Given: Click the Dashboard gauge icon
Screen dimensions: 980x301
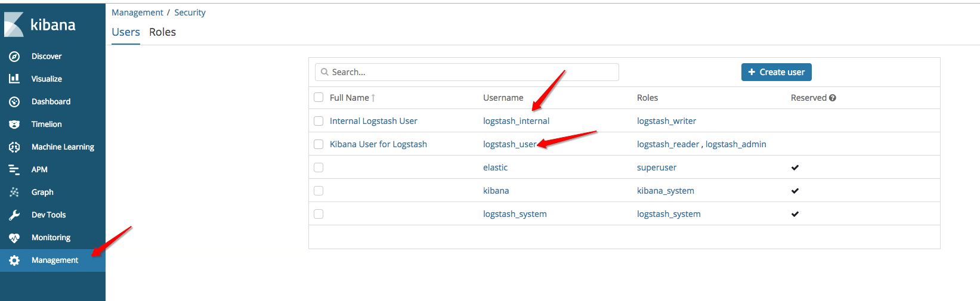Looking at the screenshot, I should [14, 101].
